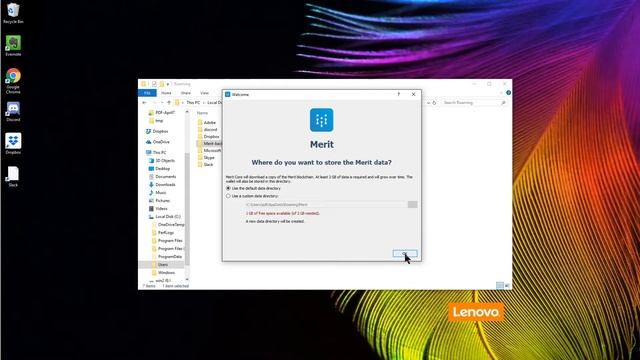
Task: Switch Explorer to large icons view
Action: (507, 286)
